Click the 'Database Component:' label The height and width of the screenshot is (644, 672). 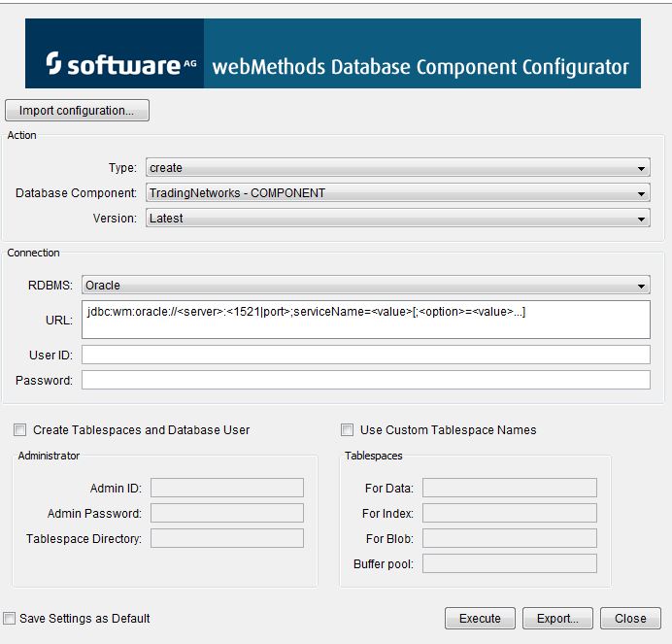tap(76, 193)
